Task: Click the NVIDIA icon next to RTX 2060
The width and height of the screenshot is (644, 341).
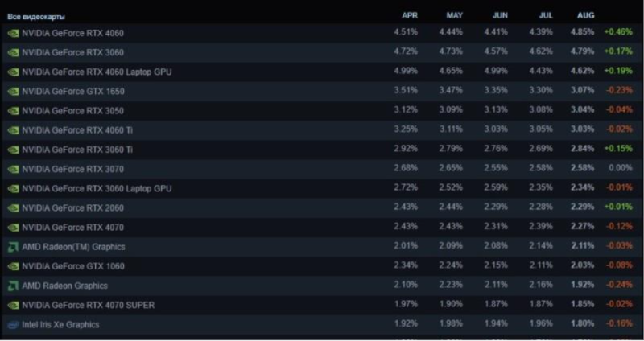Action: 13,207
